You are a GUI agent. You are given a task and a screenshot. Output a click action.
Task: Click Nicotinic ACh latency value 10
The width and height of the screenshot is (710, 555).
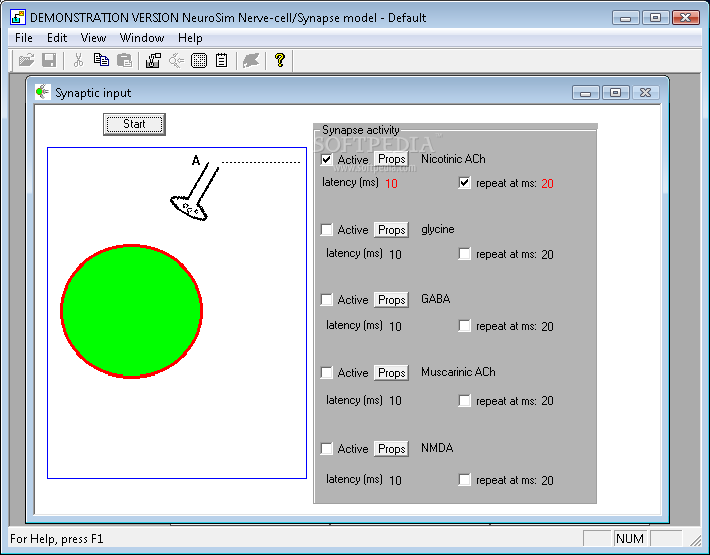click(391, 183)
